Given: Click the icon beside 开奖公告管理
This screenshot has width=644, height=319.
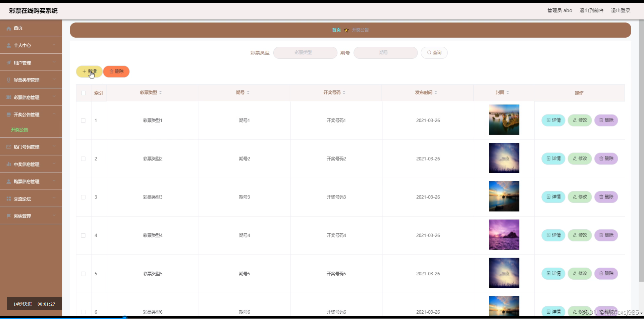Looking at the screenshot, I should (9, 115).
